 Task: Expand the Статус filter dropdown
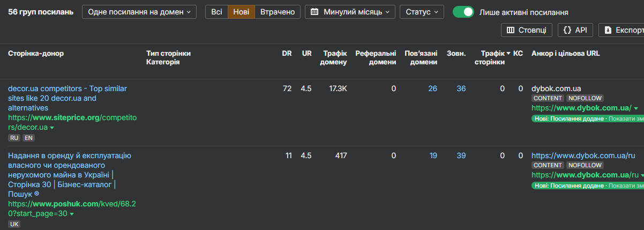tap(422, 12)
